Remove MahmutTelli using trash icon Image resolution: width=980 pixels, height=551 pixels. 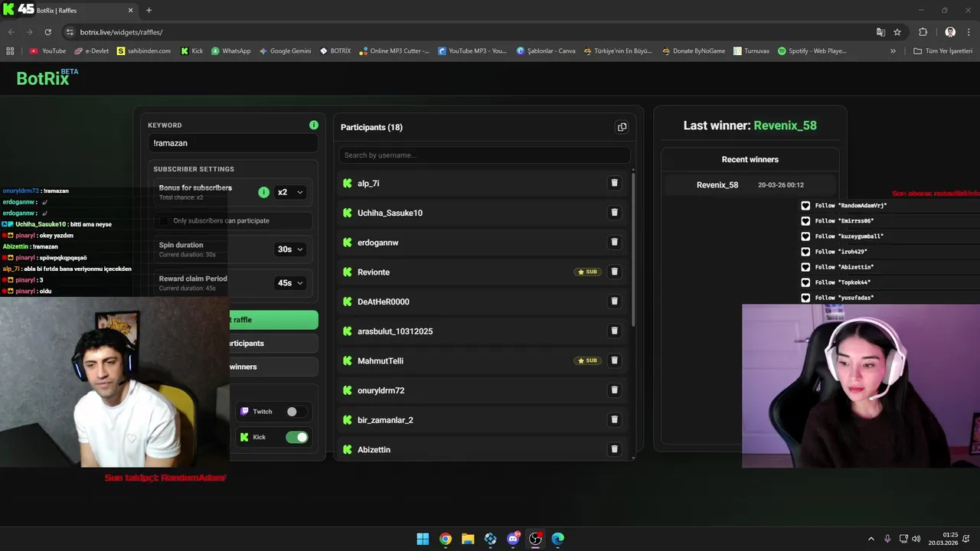click(614, 360)
